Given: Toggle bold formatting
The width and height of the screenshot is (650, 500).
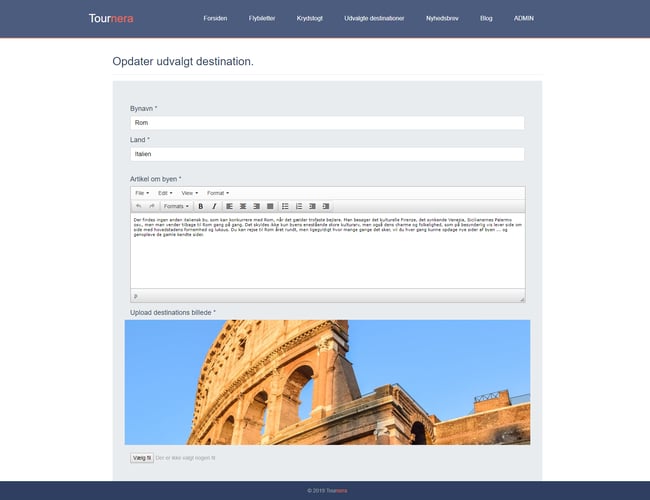Looking at the screenshot, I should coord(201,206).
